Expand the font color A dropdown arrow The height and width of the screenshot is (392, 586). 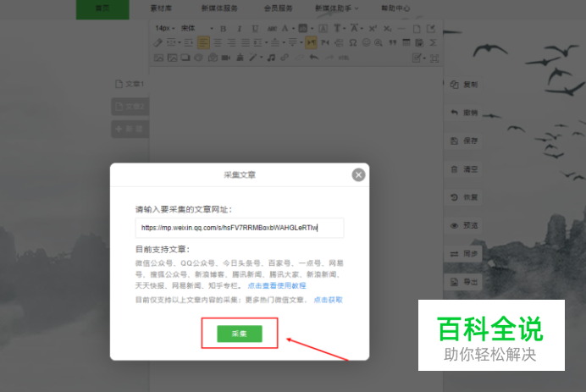coord(293,29)
